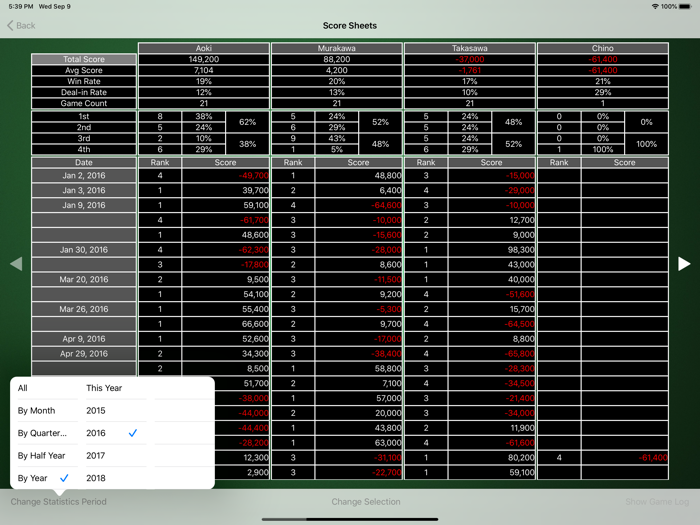700x525 pixels.
Task: Tap Takasawa's total score -37,000
Action: (x=470, y=59)
